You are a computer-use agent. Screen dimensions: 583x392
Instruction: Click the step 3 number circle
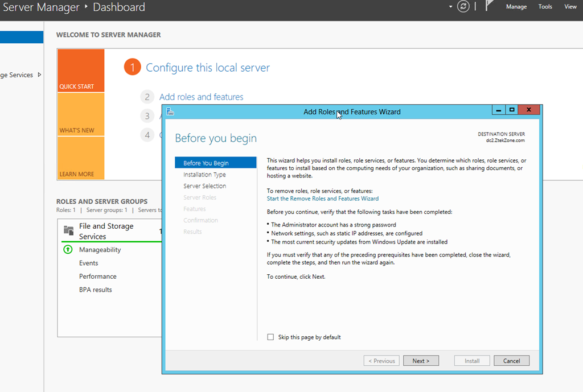coord(147,116)
